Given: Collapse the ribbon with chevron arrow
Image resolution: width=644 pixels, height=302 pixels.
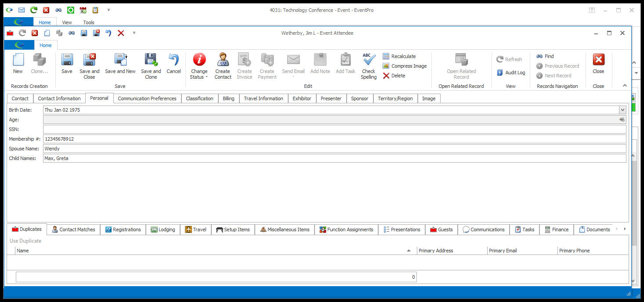Looking at the screenshot, I should [625, 85].
